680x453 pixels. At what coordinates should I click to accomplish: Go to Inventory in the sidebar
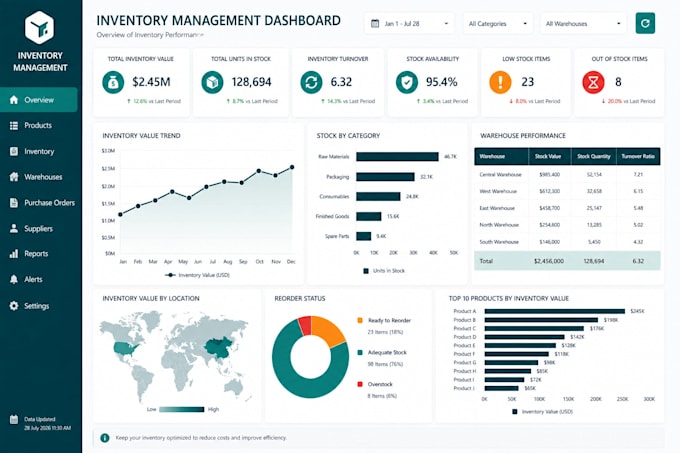point(39,151)
